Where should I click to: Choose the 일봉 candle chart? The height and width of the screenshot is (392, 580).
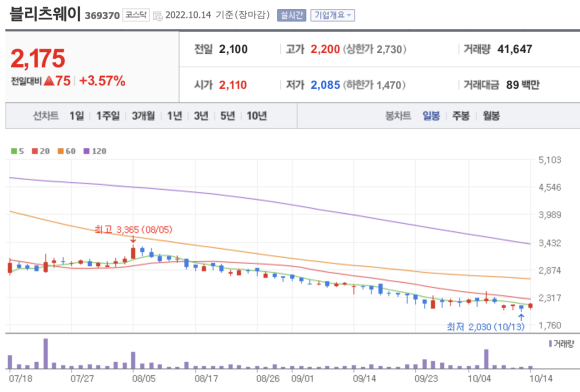pyautogui.click(x=431, y=116)
